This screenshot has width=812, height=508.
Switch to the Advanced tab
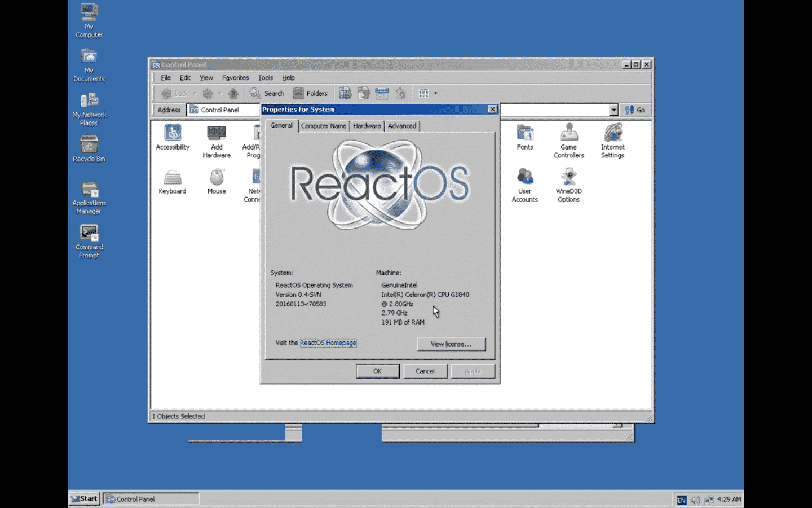point(402,126)
